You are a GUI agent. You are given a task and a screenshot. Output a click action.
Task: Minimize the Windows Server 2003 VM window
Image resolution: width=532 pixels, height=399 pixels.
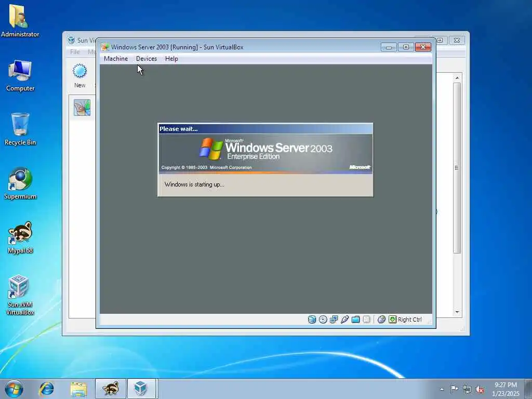[389, 47]
